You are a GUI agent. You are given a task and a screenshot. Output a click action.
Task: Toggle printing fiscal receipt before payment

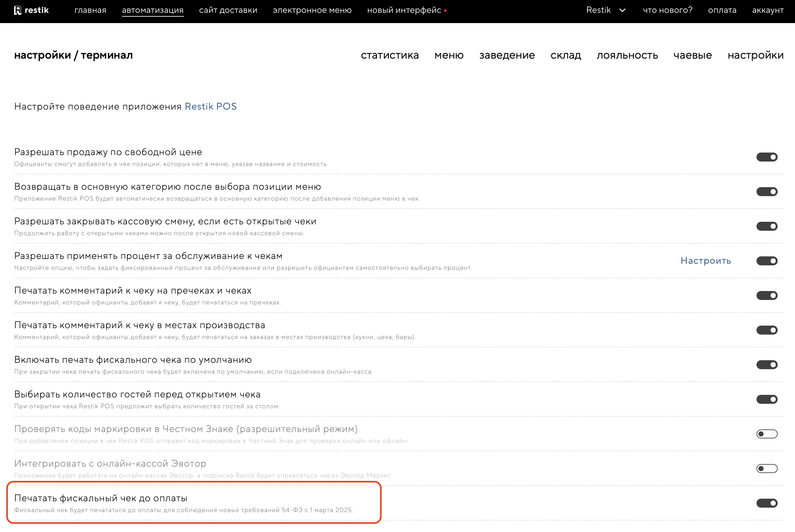pos(766,503)
